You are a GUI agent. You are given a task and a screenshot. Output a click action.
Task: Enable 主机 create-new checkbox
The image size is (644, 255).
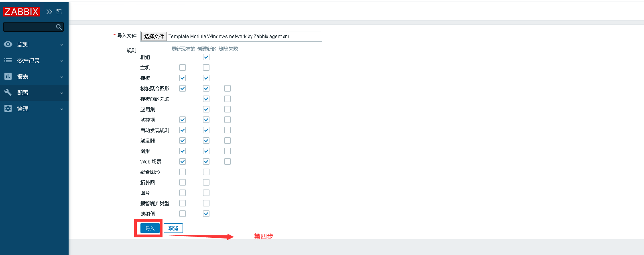coord(206,67)
